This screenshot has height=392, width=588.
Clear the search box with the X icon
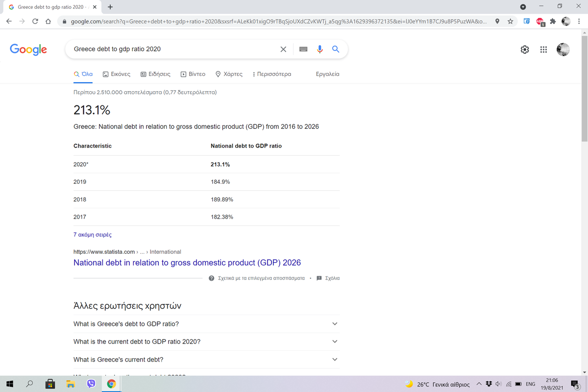coord(283,49)
